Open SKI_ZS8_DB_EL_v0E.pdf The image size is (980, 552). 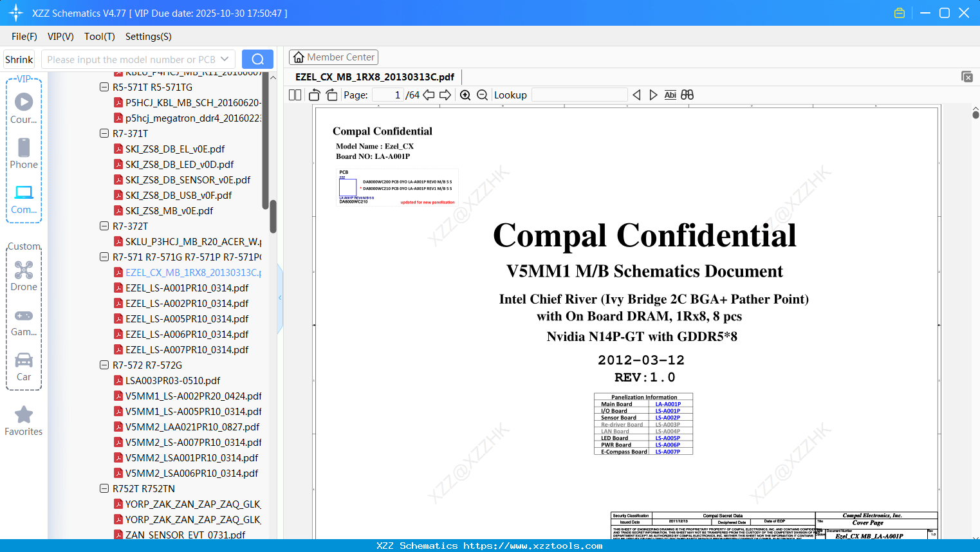pyautogui.click(x=169, y=149)
